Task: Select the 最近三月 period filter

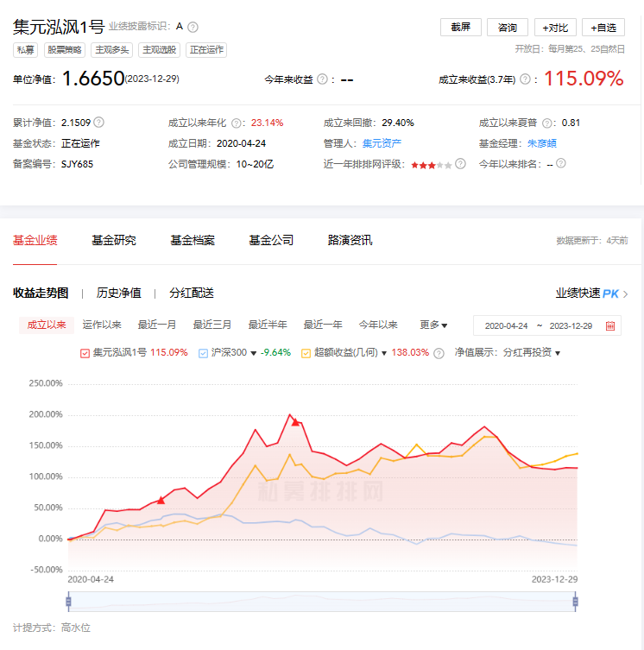Action: (x=212, y=325)
